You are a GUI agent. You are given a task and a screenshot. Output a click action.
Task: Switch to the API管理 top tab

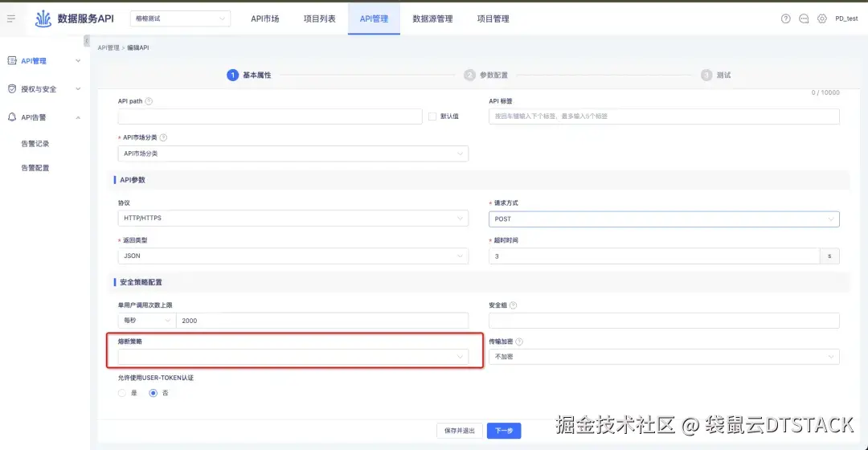pos(374,18)
